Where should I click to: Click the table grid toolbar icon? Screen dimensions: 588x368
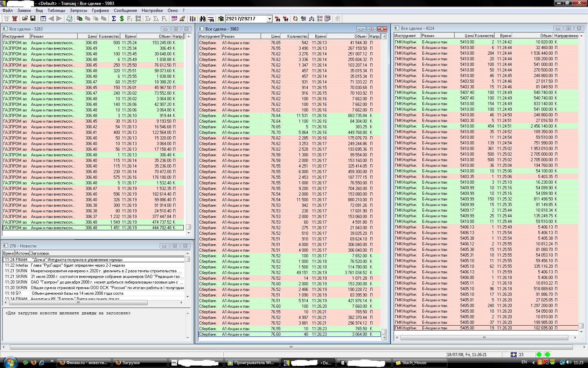(43, 19)
